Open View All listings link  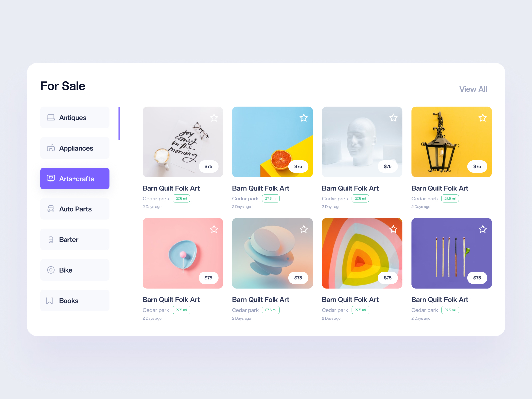[x=473, y=89]
